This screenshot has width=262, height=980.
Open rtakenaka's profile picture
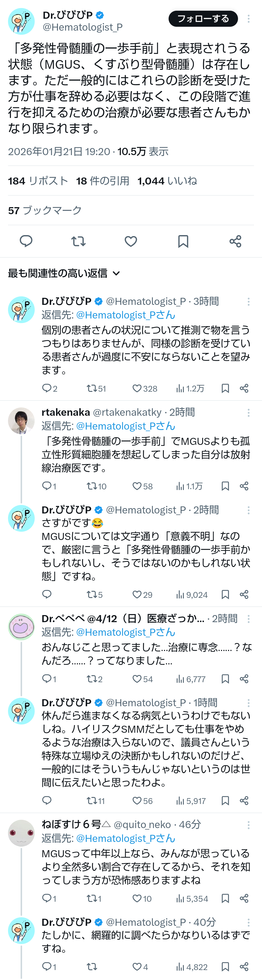[21, 420]
